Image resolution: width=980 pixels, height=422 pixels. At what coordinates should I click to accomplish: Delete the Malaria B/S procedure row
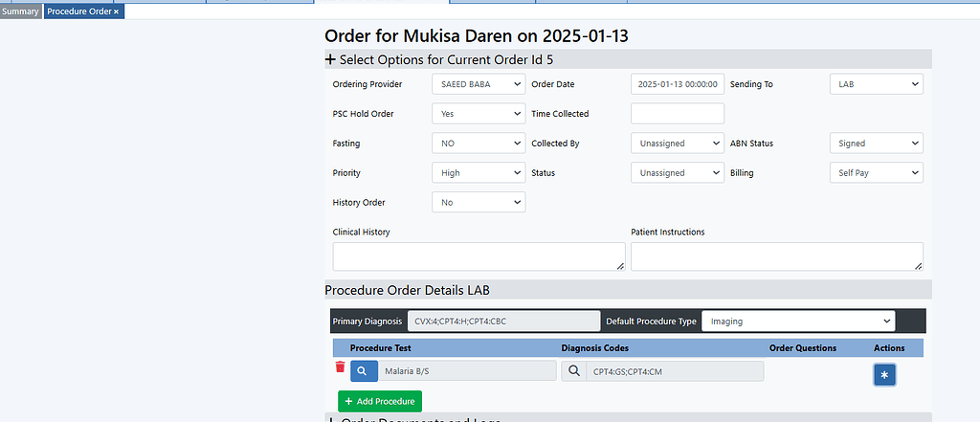340,367
